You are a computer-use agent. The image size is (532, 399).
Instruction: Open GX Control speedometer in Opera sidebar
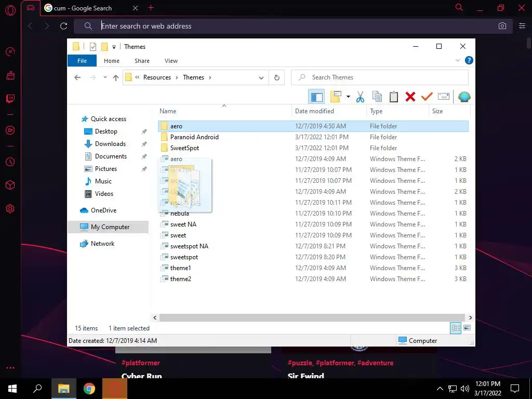pos(10,51)
